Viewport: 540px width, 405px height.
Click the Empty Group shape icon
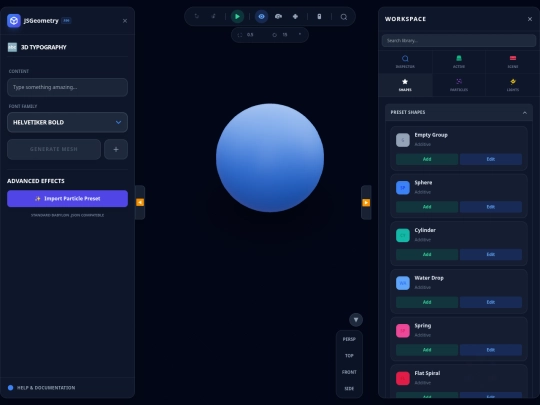[x=403, y=140]
